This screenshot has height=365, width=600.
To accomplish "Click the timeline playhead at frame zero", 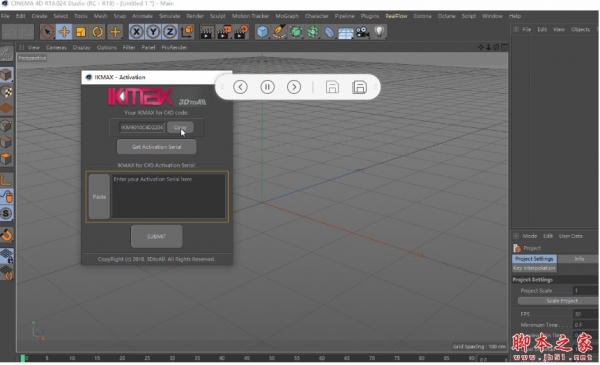I will click(23, 358).
